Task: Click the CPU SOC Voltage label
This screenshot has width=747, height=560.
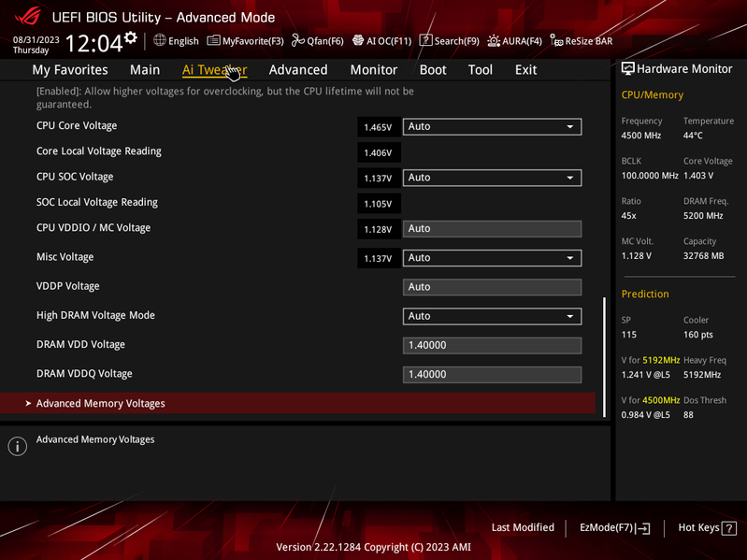Action: pos(75,177)
